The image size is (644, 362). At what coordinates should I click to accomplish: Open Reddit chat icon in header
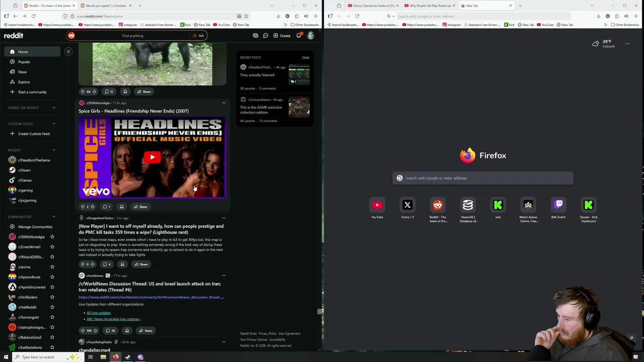click(x=266, y=36)
